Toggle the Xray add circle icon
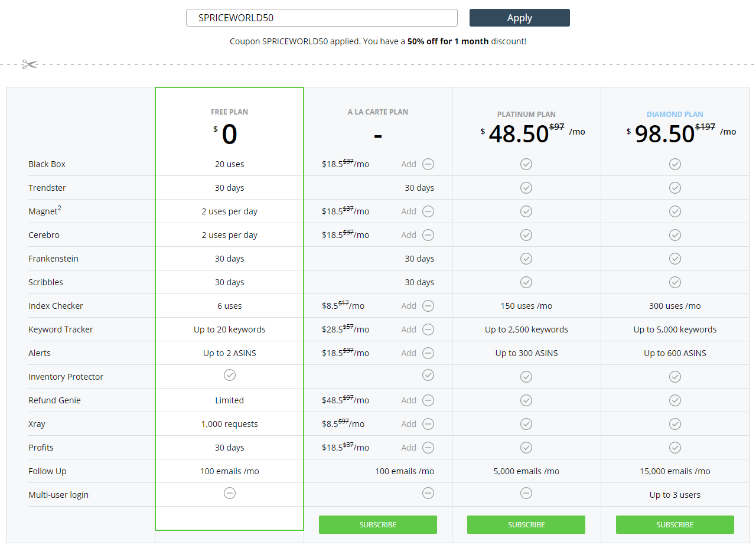Image resolution: width=756 pixels, height=548 pixels. click(428, 424)
